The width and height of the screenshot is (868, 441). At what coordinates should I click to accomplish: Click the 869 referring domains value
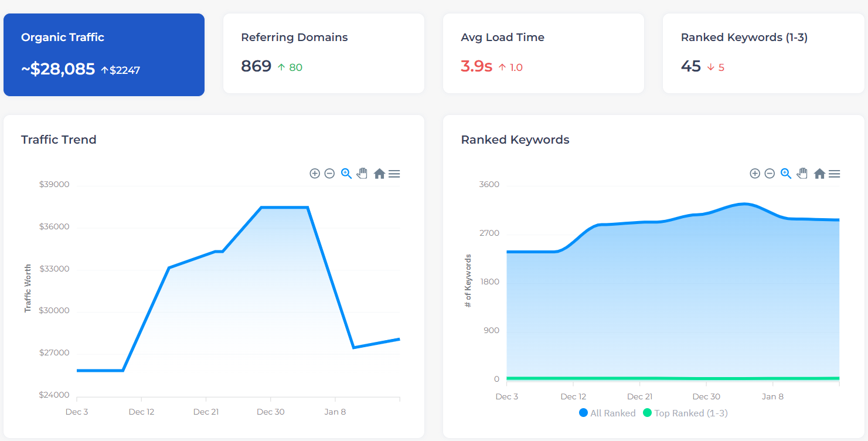(x=256, y=66)
